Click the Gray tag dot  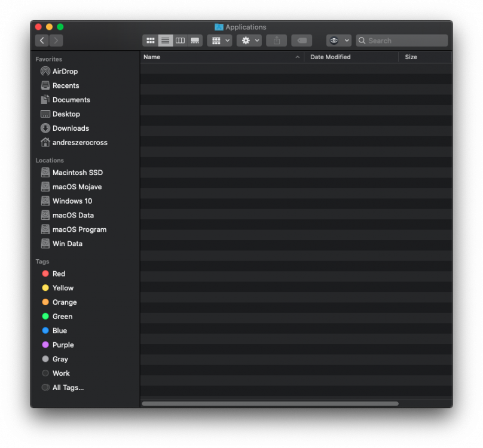click(x=45, y=359)
